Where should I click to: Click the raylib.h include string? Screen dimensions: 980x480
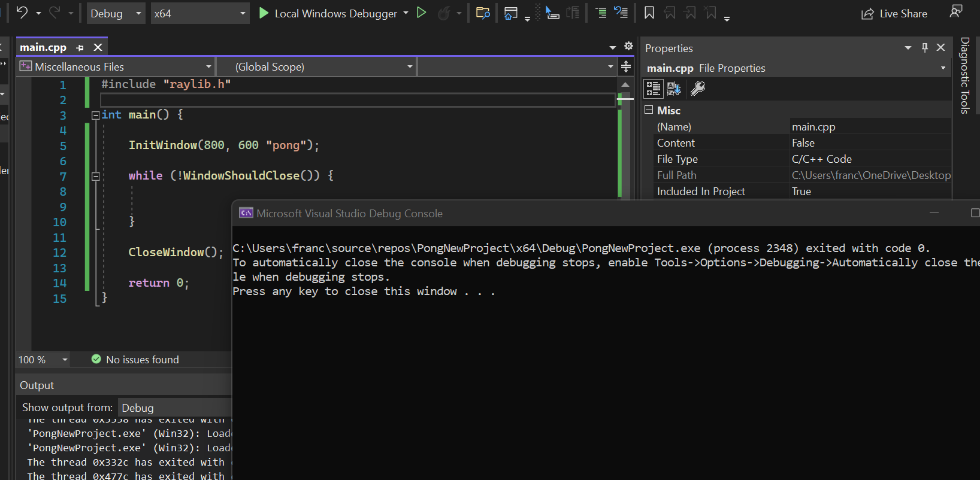click(x=197, y=84)
